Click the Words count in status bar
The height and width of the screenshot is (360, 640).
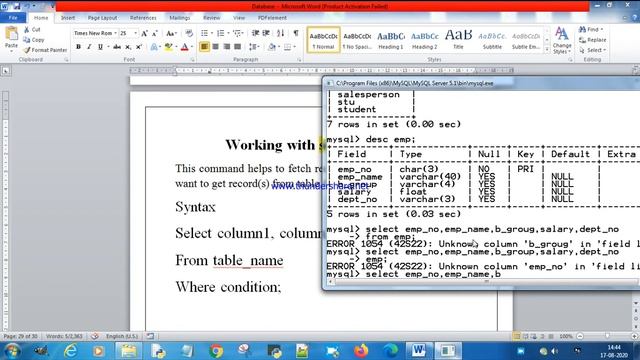(x=64, y=336)
